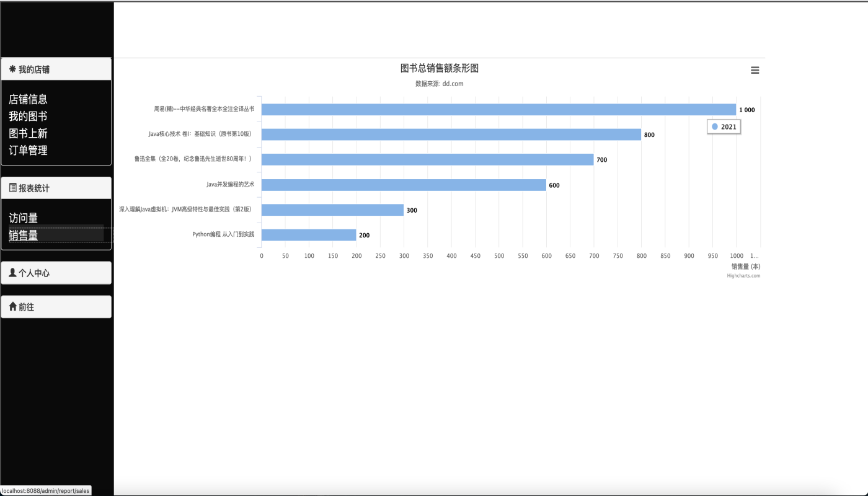Screen dimensions: 868x496
Task: Expand the 个人中心 panel
Action: 56,273
